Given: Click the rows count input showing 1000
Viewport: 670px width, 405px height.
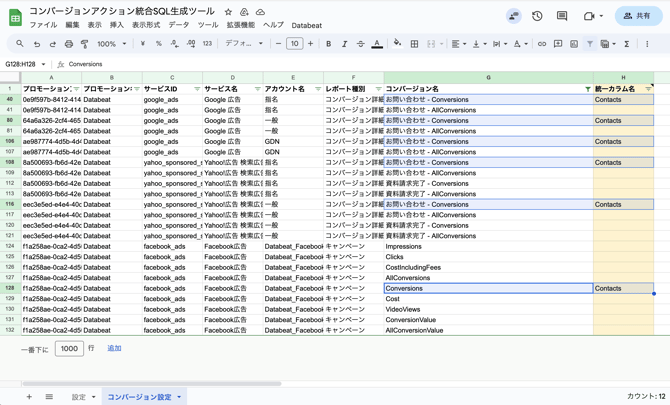Looking at the screenshot, I should [x=69, y=349].
